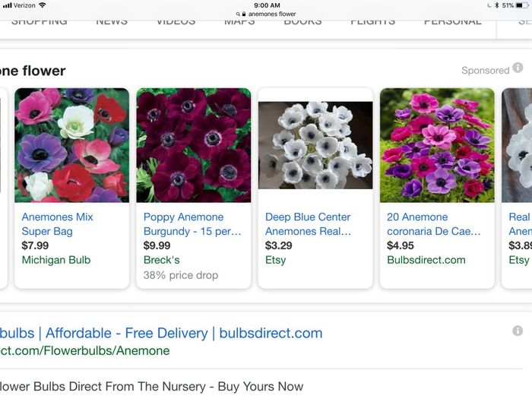Click the bulbsdirect ad info icon
The width and height of the screenshot is (532, 399).
pos(518,331)
